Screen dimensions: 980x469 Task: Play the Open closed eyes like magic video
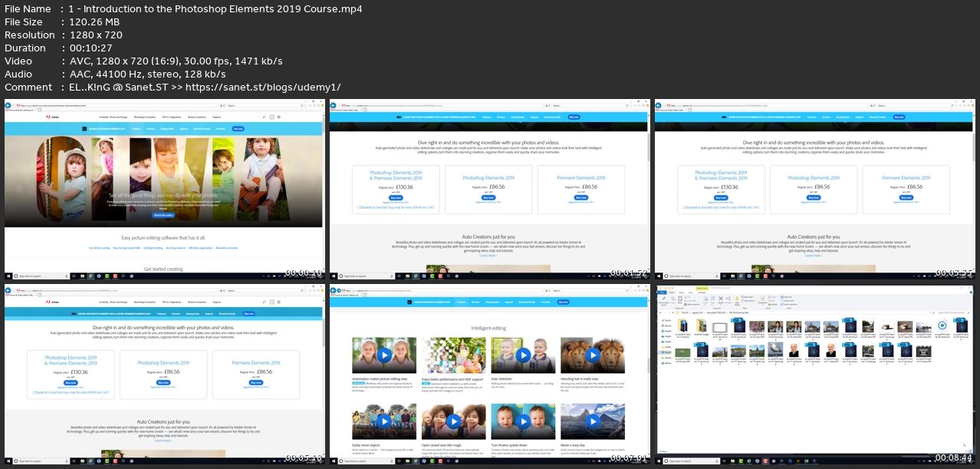pyautogui.click(x=454, y=421)
